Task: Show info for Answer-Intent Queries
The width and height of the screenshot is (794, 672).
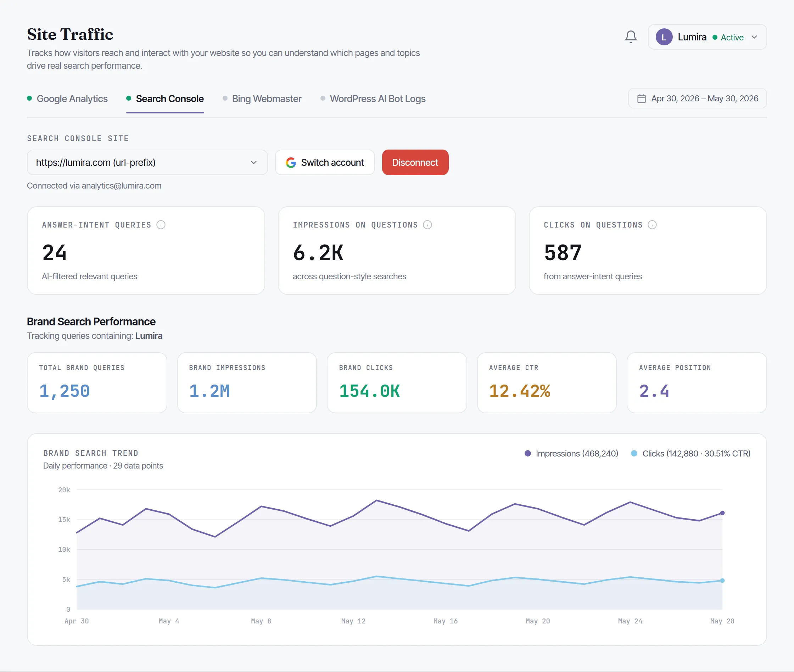Action: (x=161, y=225)
